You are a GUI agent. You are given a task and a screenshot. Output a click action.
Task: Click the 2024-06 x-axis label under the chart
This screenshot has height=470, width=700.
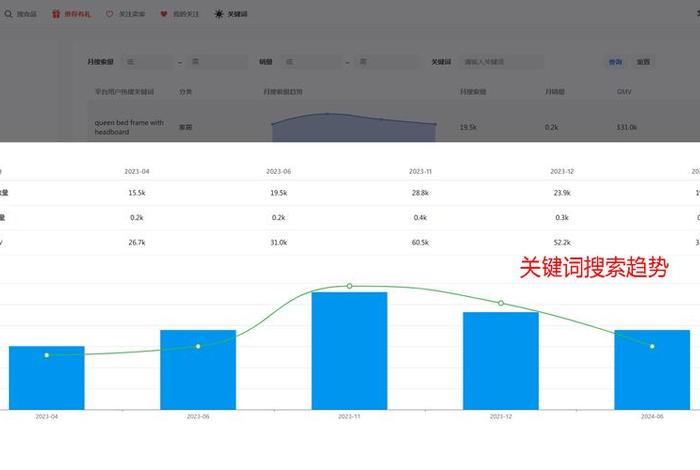[x=652, y=416]
